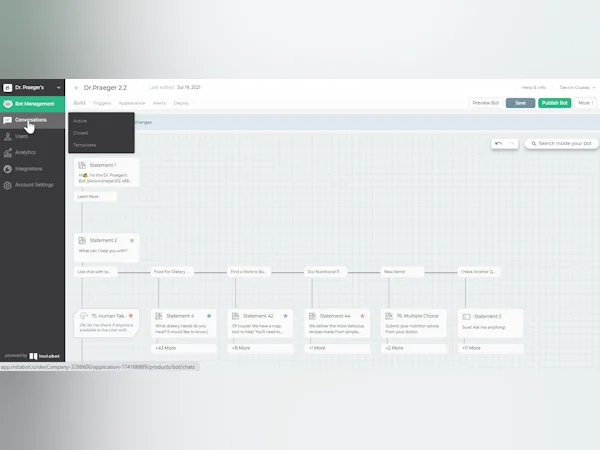The image size is (600, 450).
Task: Switch to the Triggers tab
Action: (102, 103)
